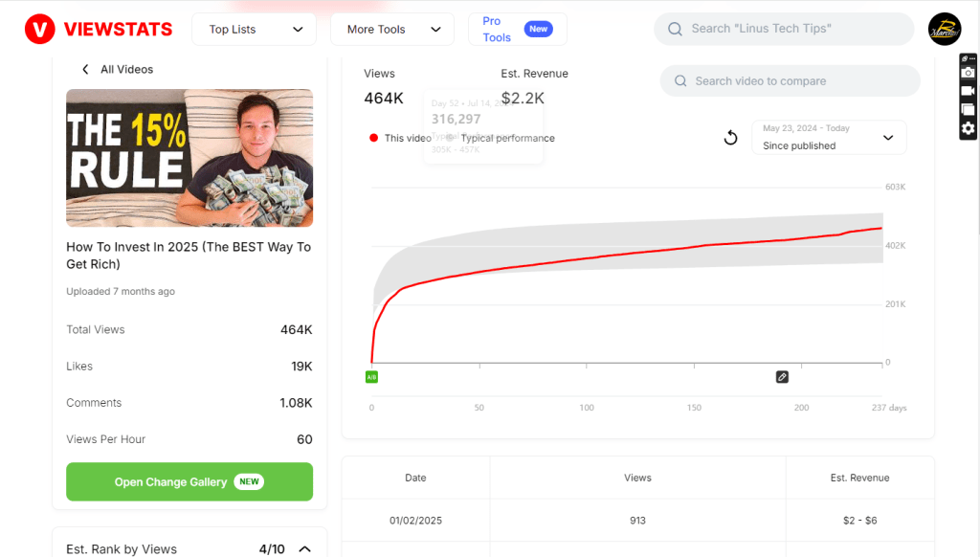Screen dimensions: 980x557
Task: Click the Likes 19K value
Action: pyautogui.click(x=301, y=367)
